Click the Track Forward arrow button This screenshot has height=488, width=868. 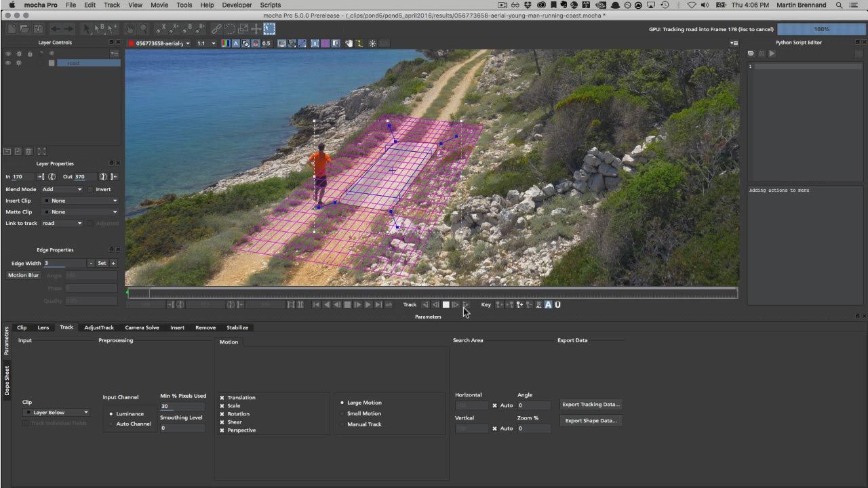(466, 305)
